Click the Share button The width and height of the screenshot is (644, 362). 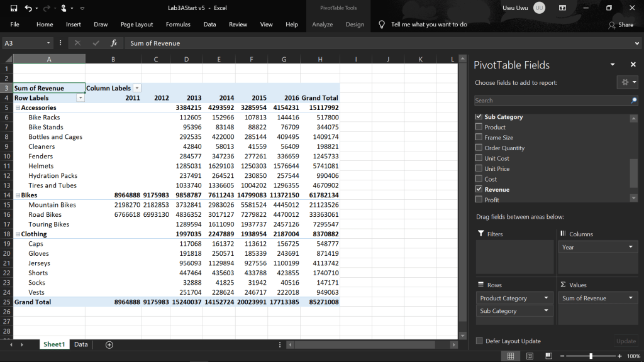[x=621, y=25]
